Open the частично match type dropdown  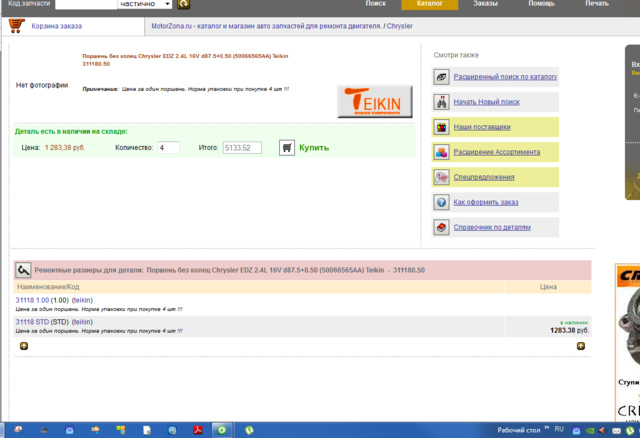[145, 4]
